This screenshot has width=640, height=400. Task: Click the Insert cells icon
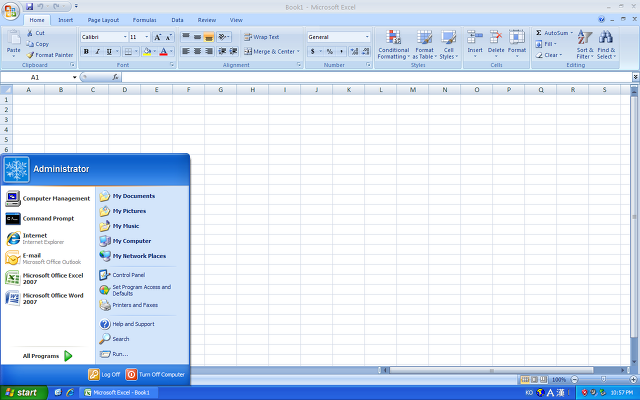pos(475,37)
